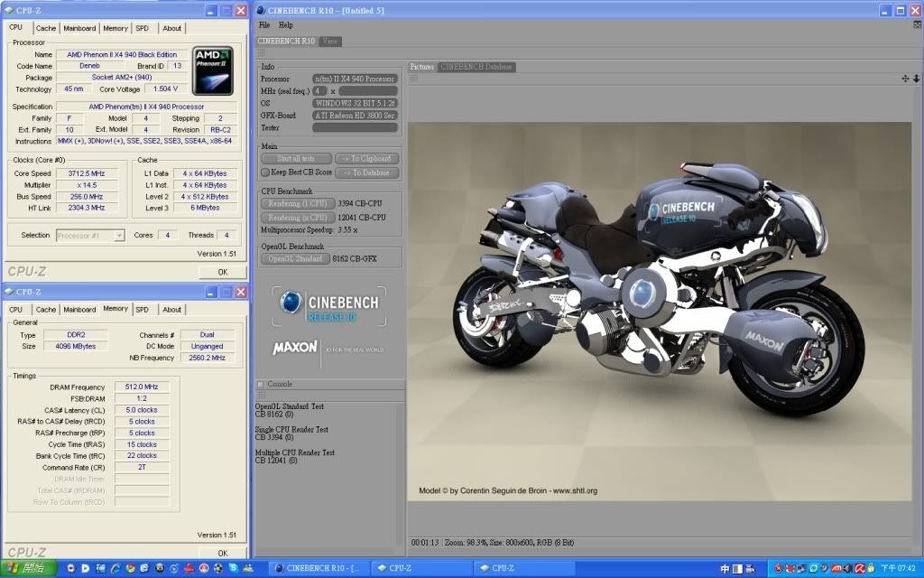Screen dimensions: 924x578
Task: Click the Tester input field
Action: 355,127
